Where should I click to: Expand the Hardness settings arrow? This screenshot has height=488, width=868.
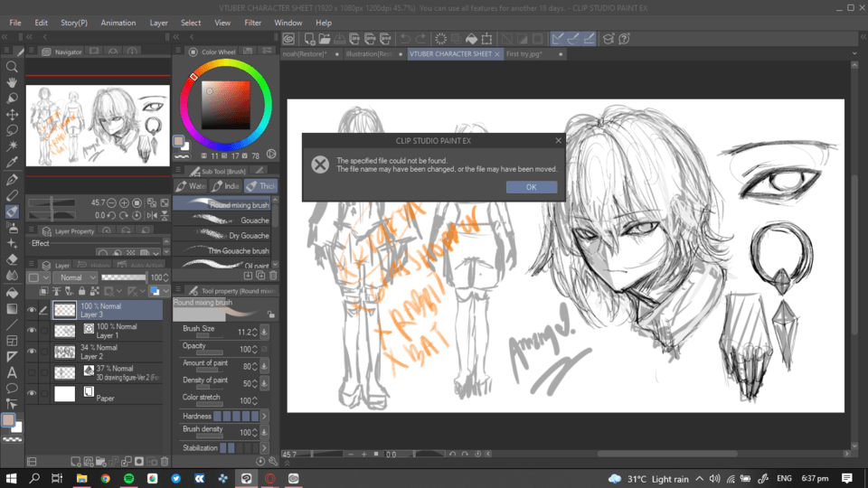point(264,416)
